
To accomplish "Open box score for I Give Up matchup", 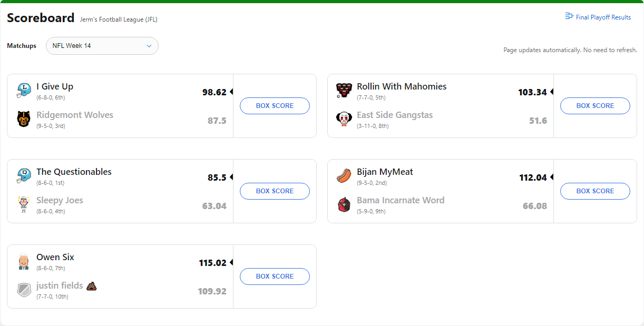I will [275, 106].
